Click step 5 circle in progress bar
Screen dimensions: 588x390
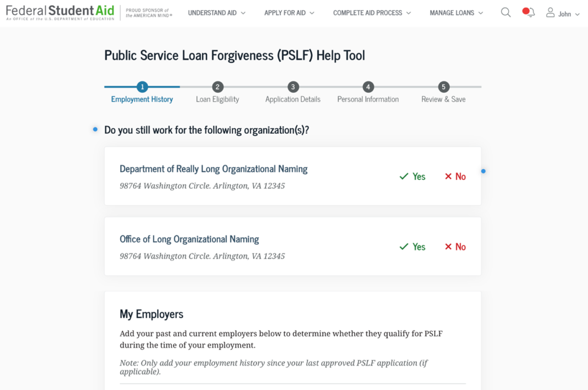(443, 87)
